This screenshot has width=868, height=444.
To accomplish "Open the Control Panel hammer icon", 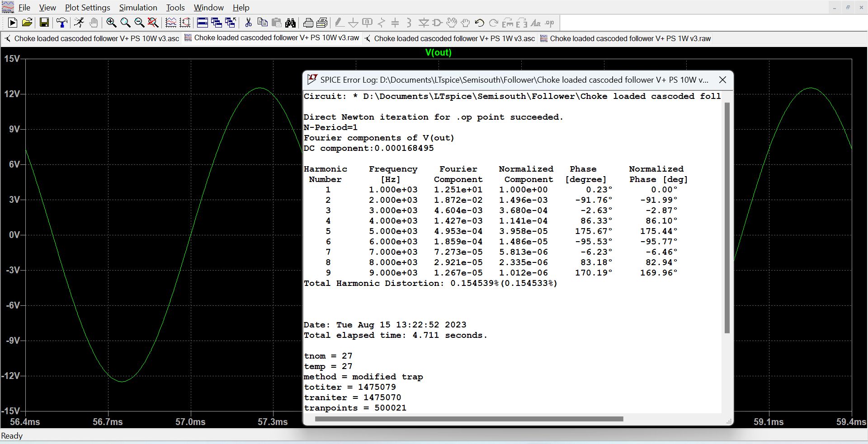I will [62, 23].
